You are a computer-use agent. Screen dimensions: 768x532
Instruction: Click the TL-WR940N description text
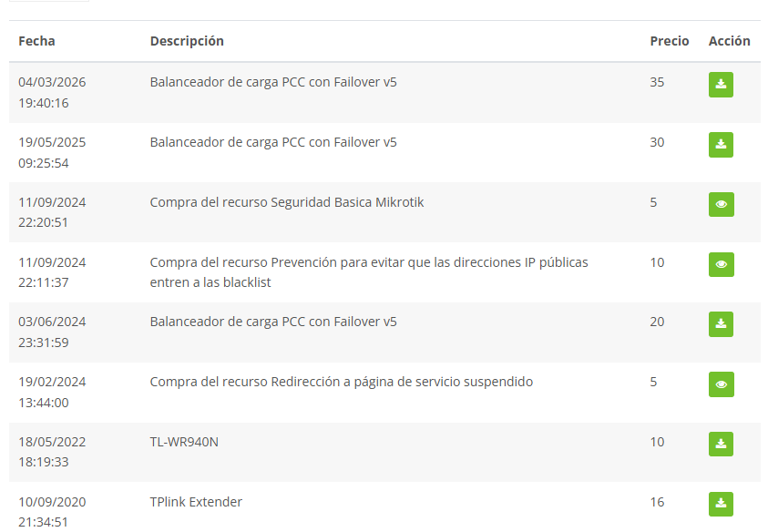point(184,442)
